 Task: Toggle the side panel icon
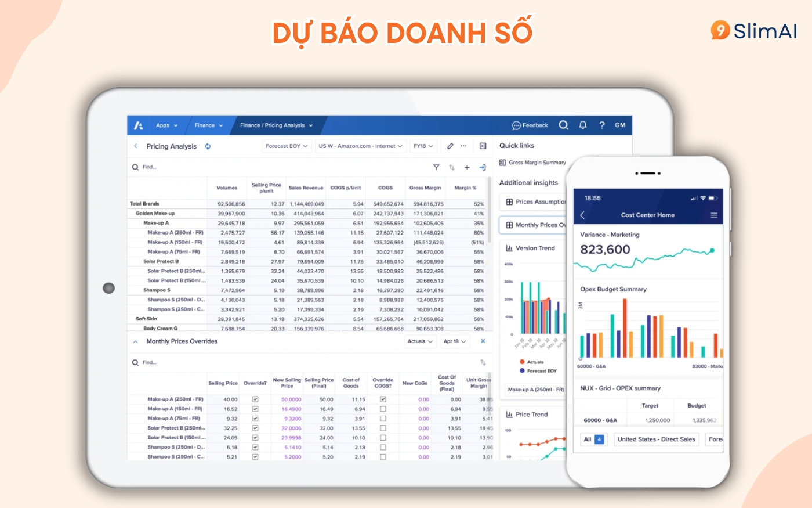coord(483,146)
